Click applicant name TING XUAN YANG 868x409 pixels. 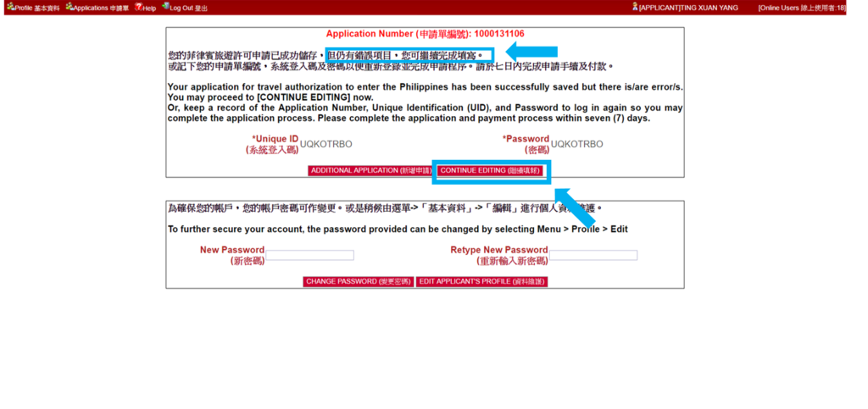pos(709,8)
